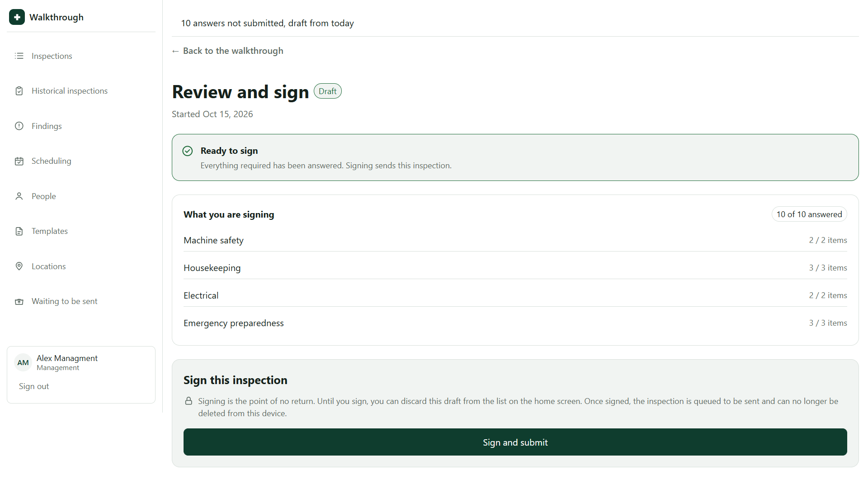
Task: Click the Waiting to be sent icon
Action: pos(19,301)
